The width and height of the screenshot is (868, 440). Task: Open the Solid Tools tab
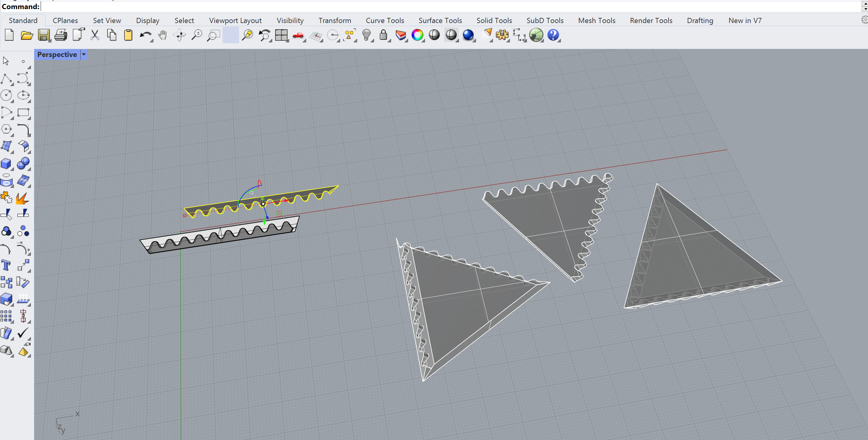[x=494, y=21]
